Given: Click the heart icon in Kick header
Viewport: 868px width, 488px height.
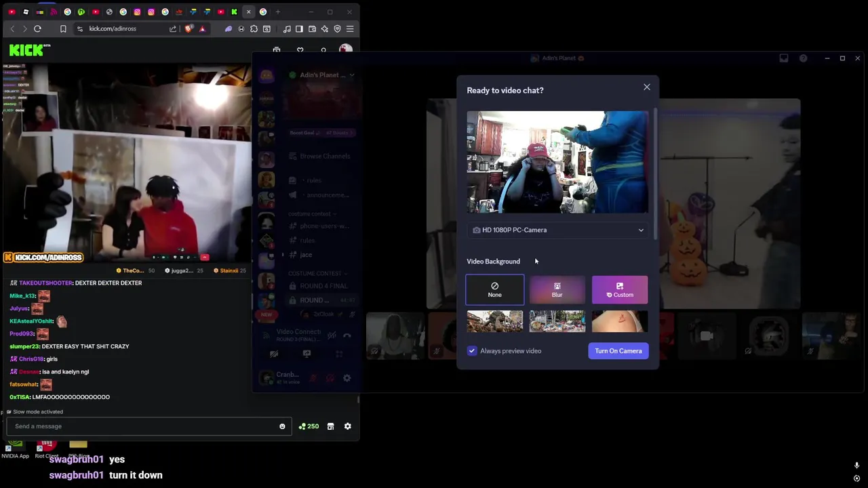Looking at the screenshot, I should click(x=300, y=49).
